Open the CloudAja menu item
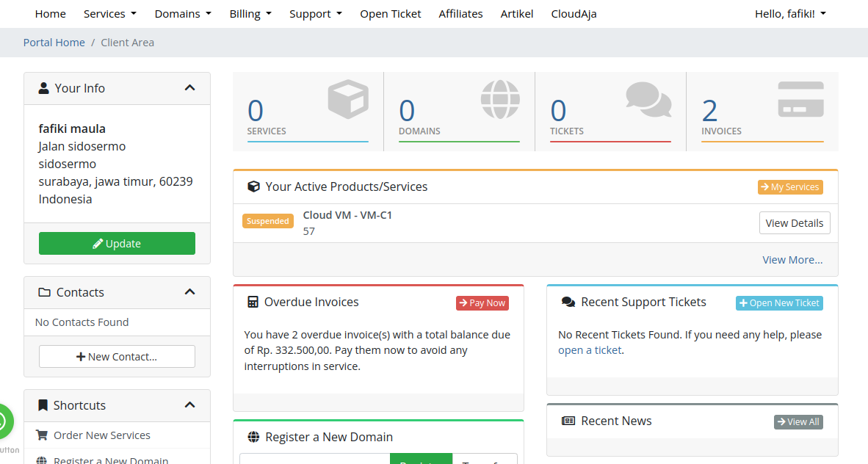 click(574, 14)
